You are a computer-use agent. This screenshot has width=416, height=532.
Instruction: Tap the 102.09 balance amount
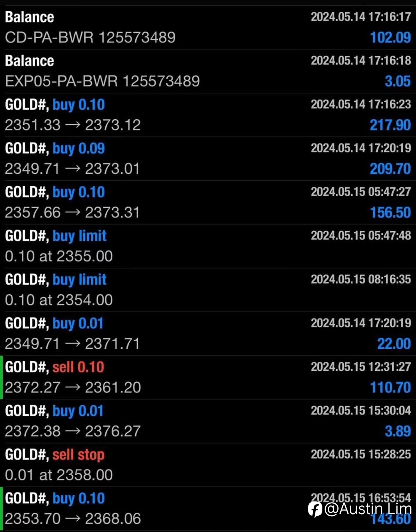coord(390,38)
